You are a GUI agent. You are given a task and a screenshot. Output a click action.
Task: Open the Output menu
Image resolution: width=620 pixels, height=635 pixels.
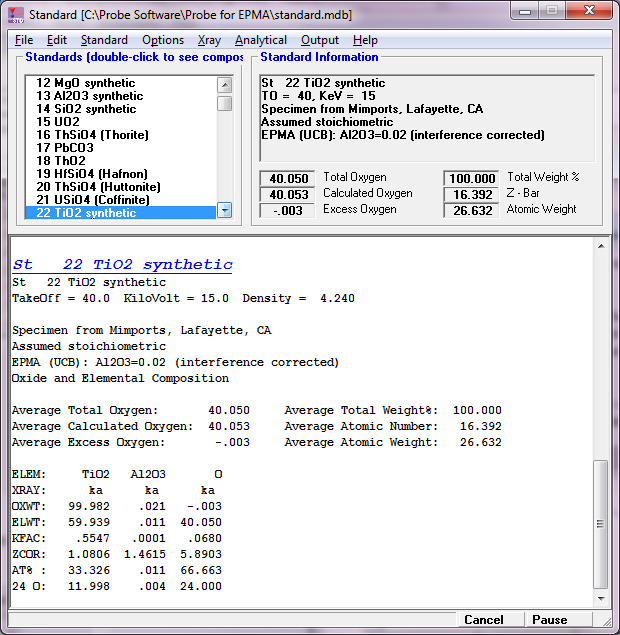pos(320,40)
